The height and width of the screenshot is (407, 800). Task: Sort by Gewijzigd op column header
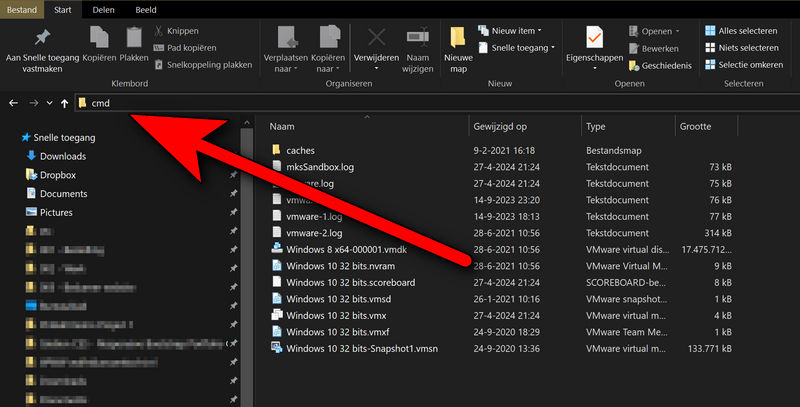500,126
